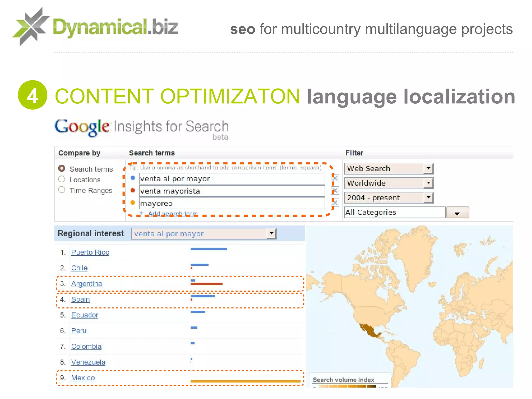The height and width of the screenshot is (399, 532).
Task: Select the 'Search terms' compare option
Action: coord(62,169)
